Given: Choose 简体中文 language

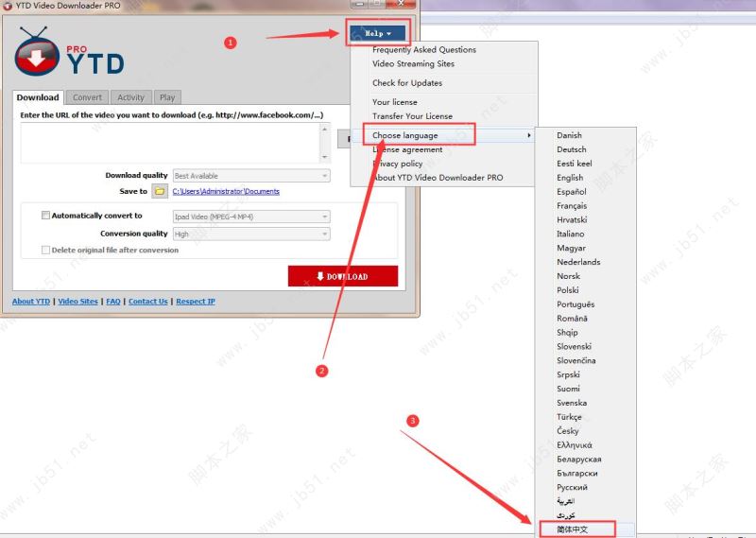Looking at the screenshot, I should pos(585,529).
